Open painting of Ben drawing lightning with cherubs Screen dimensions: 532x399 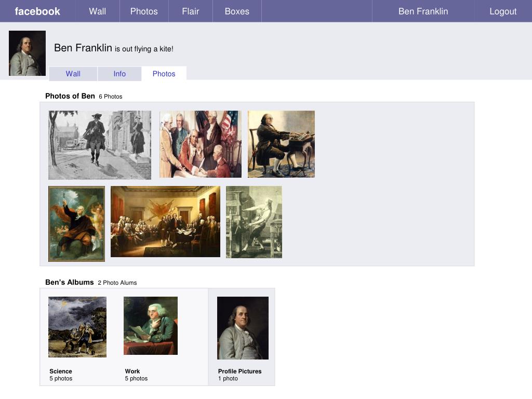77,223
